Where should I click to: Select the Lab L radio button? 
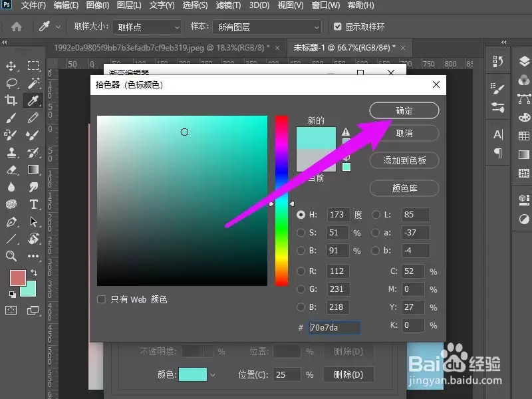coord(376,215)
